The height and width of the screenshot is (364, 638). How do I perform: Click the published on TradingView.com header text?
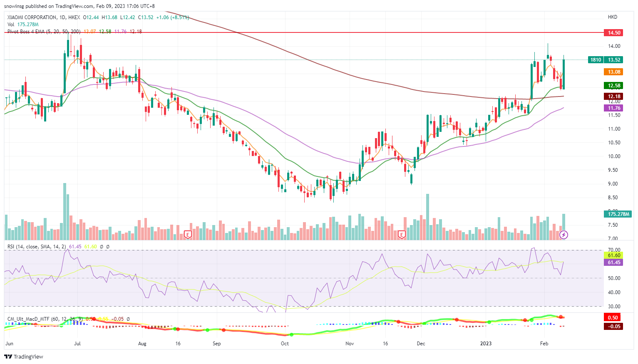[60, 6]
